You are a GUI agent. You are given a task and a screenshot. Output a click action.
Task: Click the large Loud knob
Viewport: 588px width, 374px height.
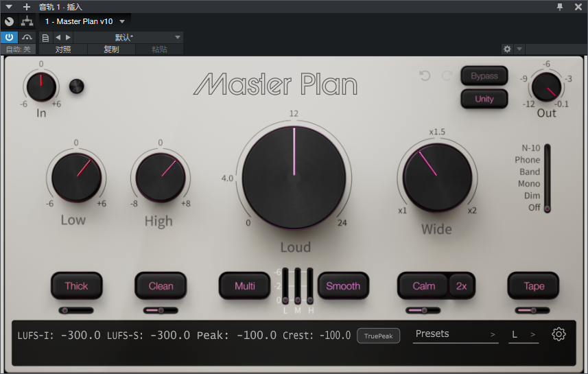point(294,178)
